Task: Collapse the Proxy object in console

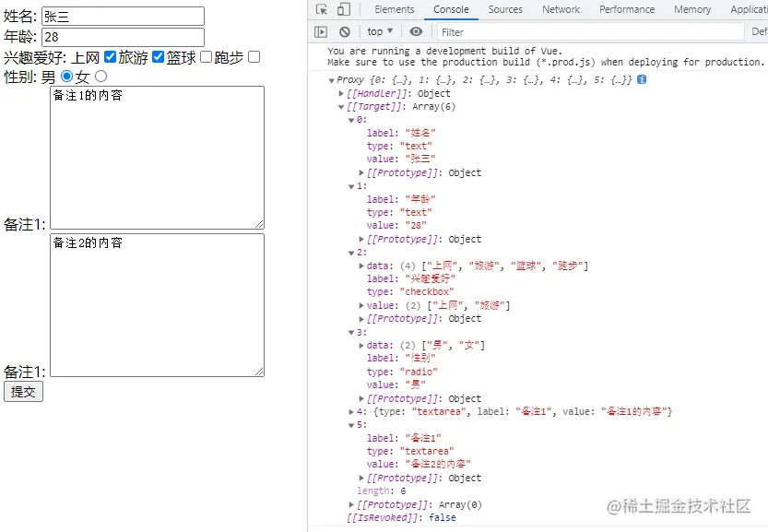Action: pyautogui.click(x=331, y=79)
